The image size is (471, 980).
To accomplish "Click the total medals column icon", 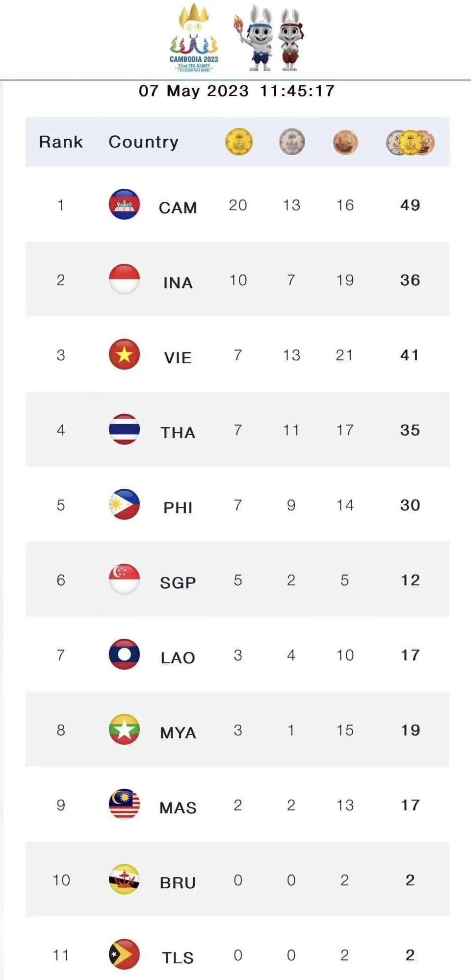I will [x=410, y=143].
